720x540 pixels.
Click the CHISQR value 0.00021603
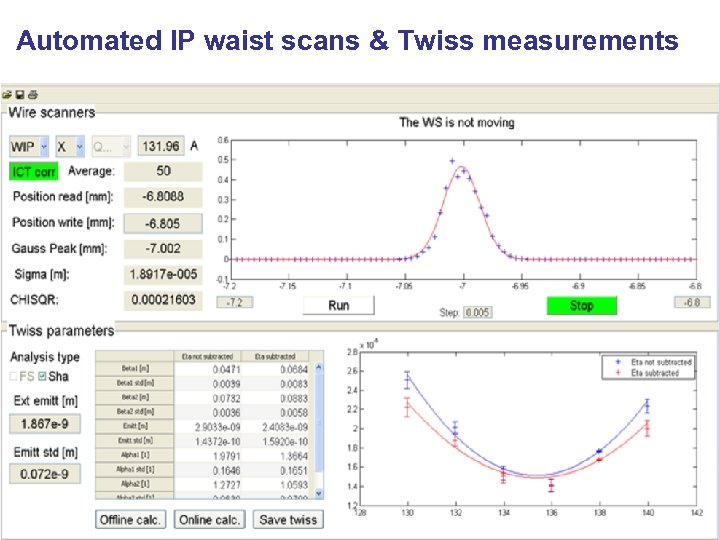tap(163, 300)
